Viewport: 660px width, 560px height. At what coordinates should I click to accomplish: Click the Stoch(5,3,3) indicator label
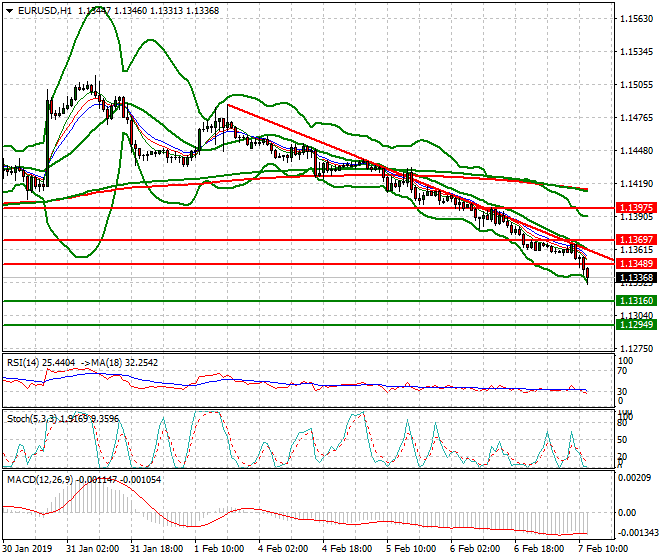click(x=30, y=418)
